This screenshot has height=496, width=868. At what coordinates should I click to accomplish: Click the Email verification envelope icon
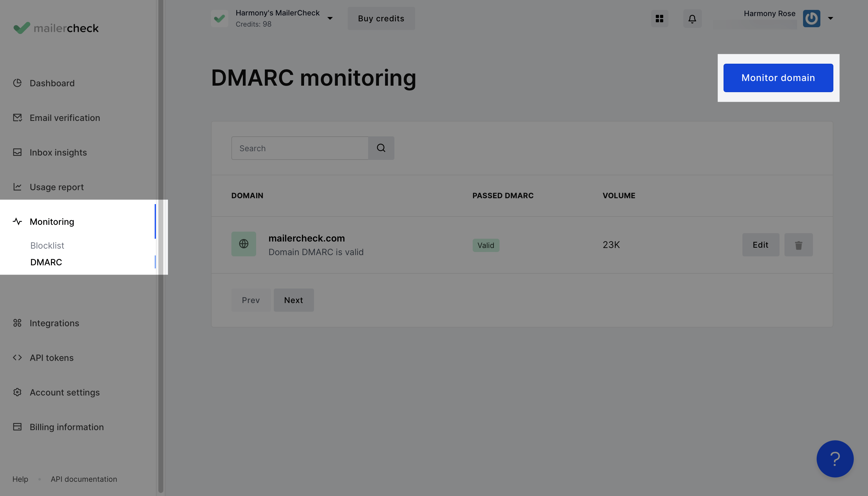point(17,118)
